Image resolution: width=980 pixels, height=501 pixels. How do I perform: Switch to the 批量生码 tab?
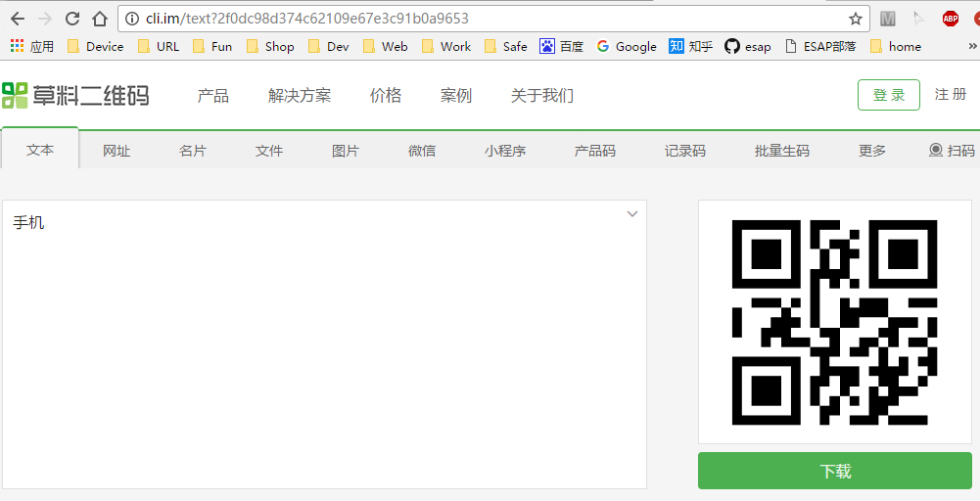point(782,151)
